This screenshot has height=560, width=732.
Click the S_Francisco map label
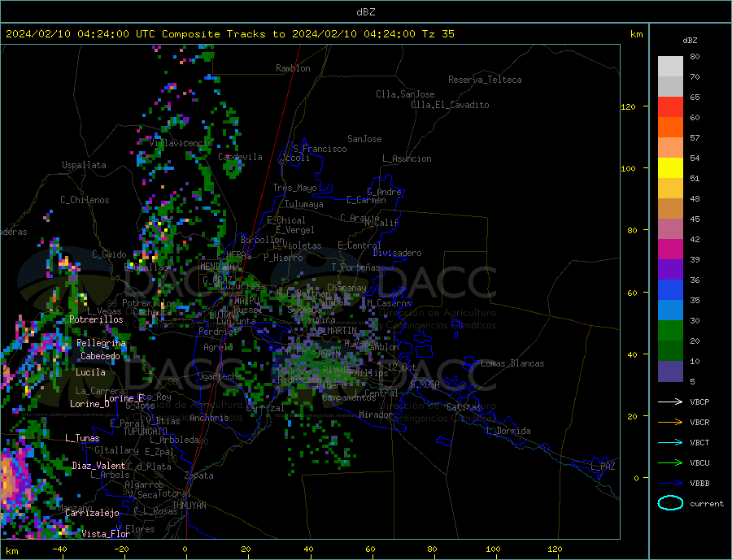pyautogui.click(x=320, y=149)
